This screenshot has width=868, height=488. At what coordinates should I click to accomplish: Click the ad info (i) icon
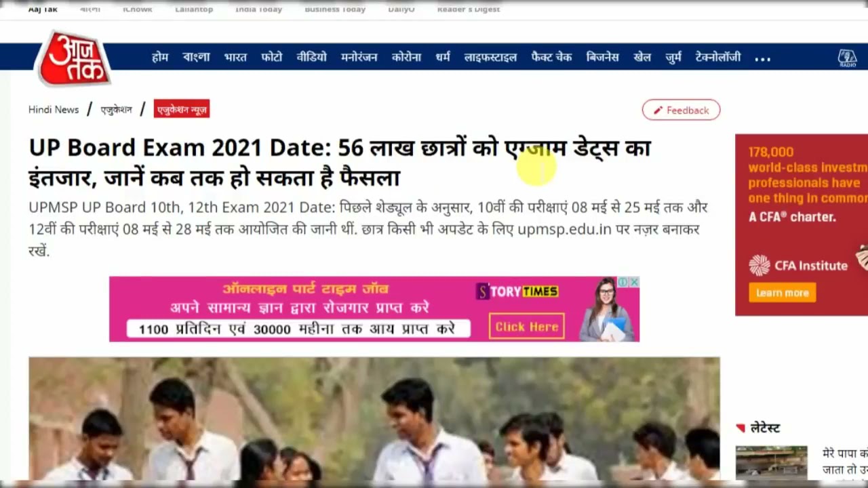pos(622,282)
